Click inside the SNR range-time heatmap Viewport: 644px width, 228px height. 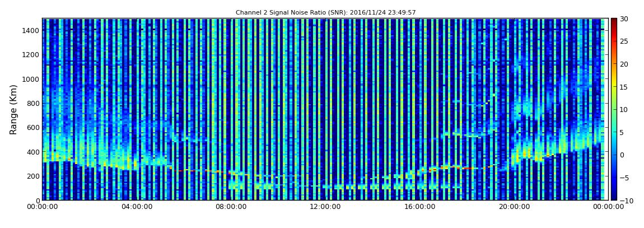(x=325, y=109)
